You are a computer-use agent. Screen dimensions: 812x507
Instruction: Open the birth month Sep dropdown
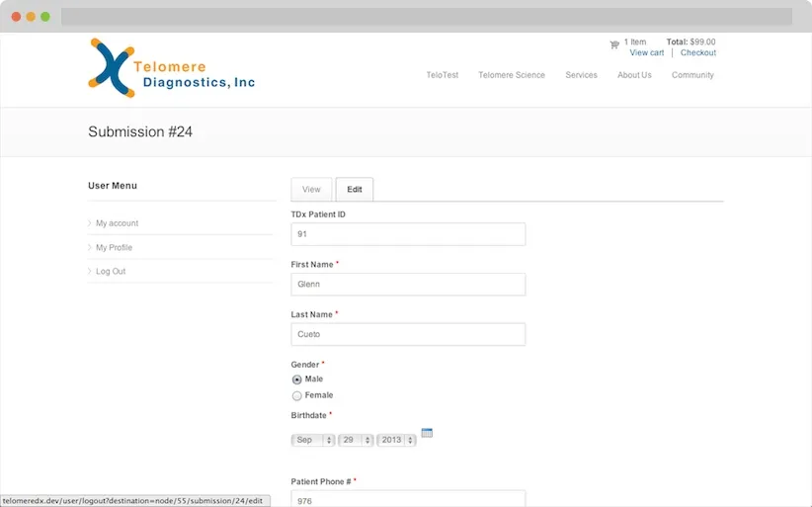pos(313,440)
